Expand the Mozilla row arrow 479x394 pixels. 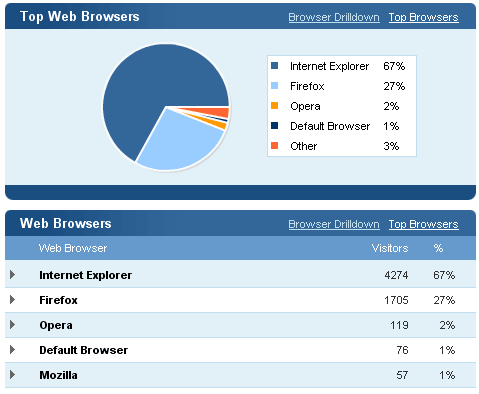[12, 375]
